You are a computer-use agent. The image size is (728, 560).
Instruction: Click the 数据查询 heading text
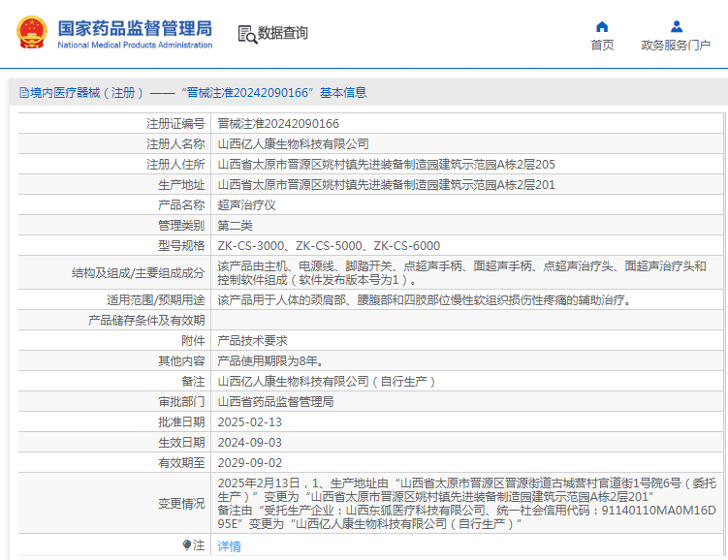[283, 33]
